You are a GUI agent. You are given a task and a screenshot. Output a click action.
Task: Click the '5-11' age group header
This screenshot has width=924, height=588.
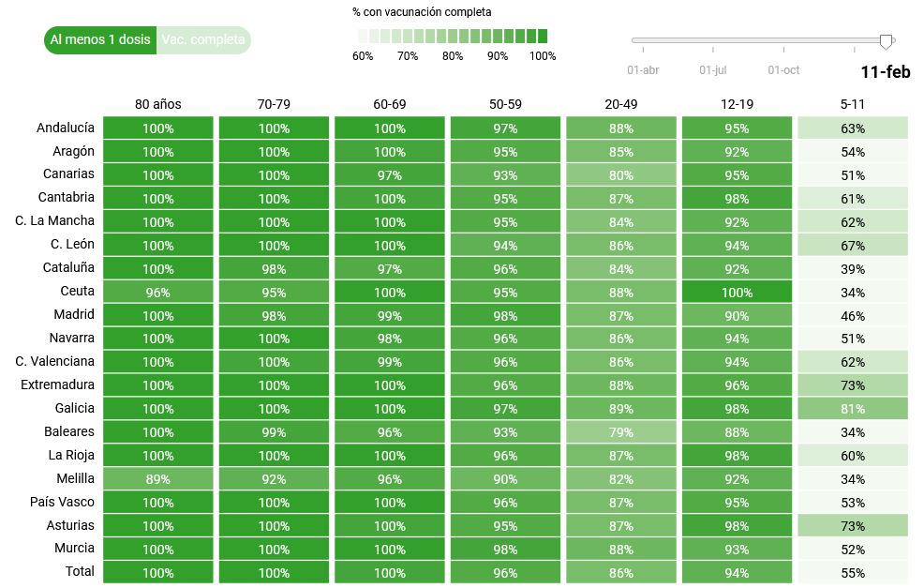(853, 104)
